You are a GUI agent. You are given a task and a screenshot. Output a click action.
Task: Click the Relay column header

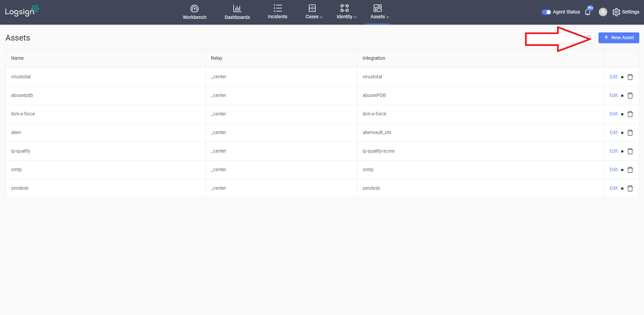point(281,58)
